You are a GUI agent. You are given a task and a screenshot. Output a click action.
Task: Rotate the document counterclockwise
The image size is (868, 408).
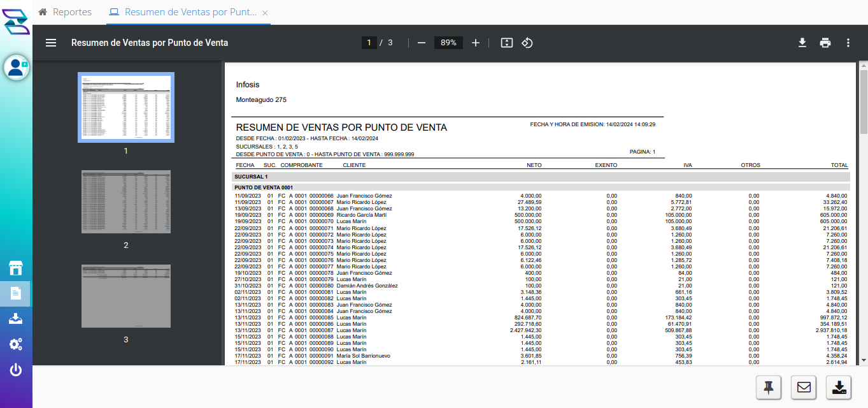pos(527,43)
